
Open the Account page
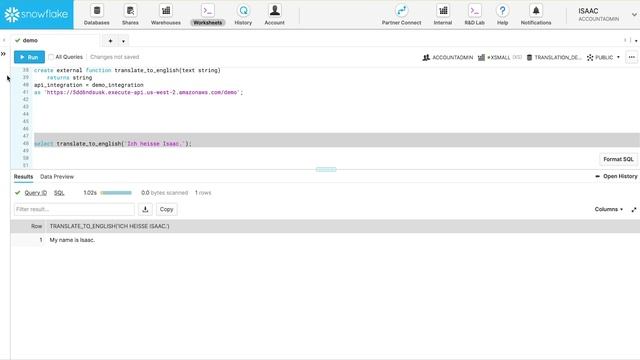pos(275,15)
